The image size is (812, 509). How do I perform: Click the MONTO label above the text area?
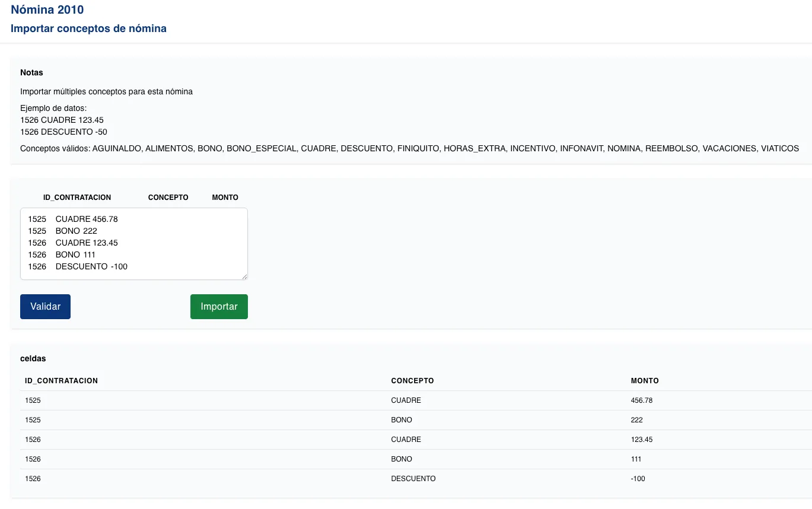tap(225, 198)
